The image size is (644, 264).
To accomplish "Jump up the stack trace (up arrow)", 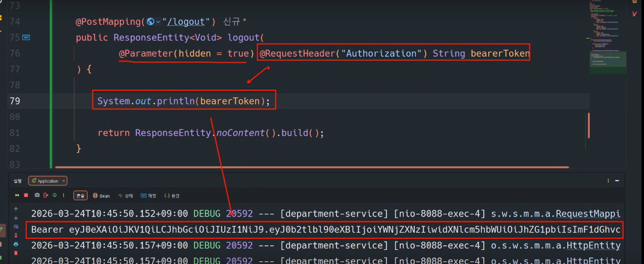I will (16, 209).
